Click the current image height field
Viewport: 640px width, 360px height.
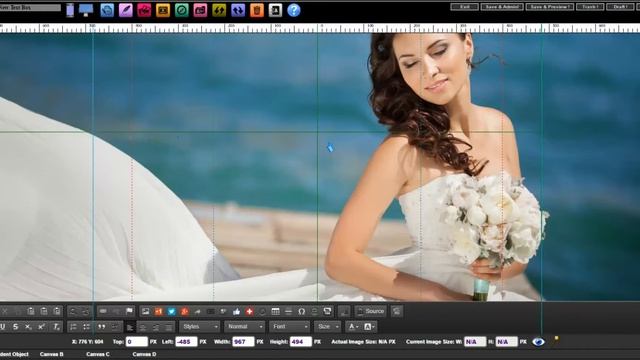507,342
